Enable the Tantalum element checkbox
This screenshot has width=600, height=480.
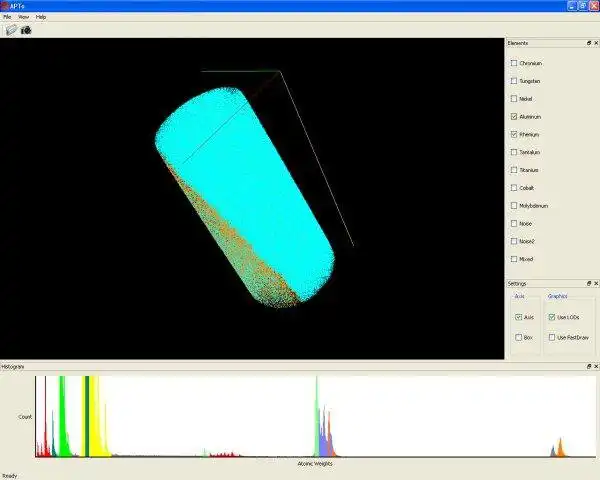(514, 152)
